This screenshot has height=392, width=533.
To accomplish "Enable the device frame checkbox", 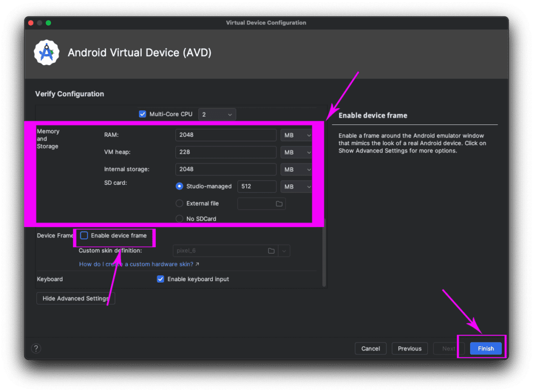I will 84,235.
